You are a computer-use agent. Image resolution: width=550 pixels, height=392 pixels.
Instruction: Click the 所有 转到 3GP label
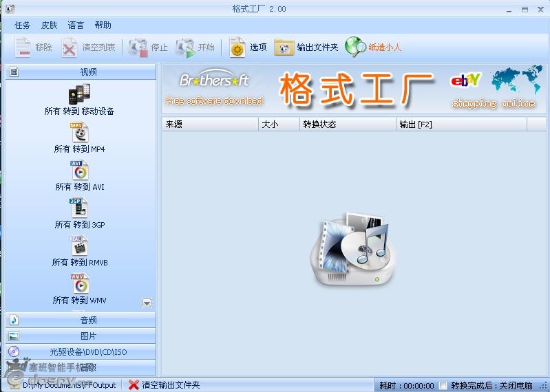point(80,225)
